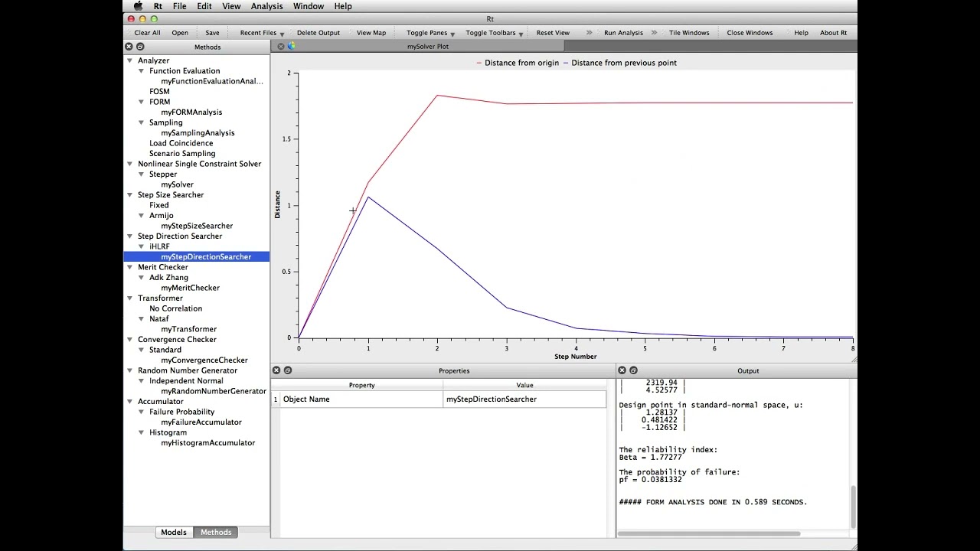
Task: Click the Help toolbar button
Action: pyautogui.click(x=801, y=33)
